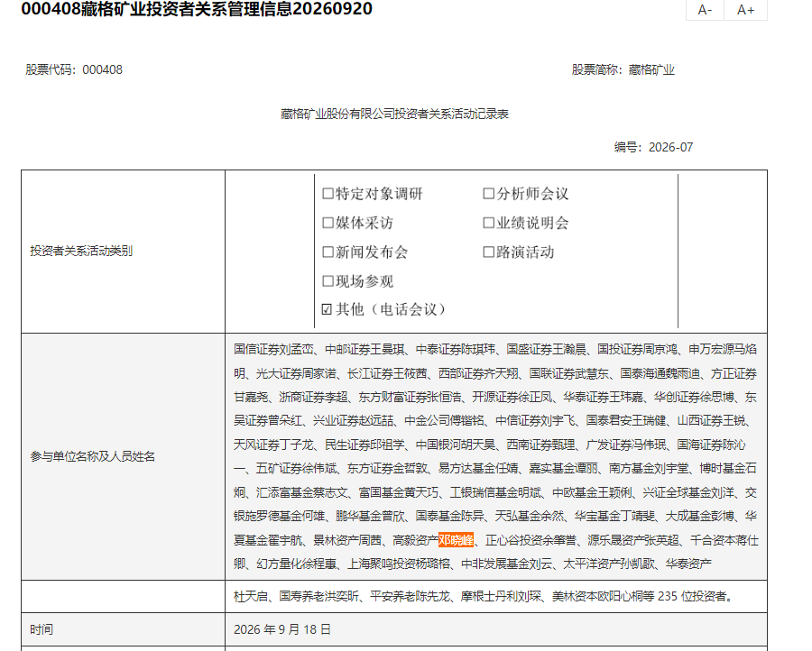Toggle the 业绩说明会 checkbox
The height and width of the screenshot is (651, 812).
tap(488, 223)
